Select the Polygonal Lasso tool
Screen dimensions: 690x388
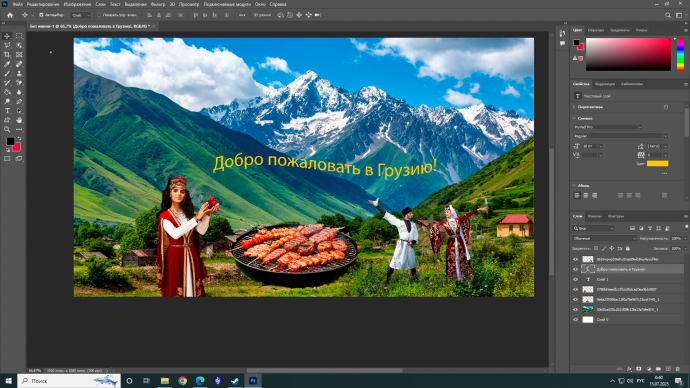click(7, 45)
